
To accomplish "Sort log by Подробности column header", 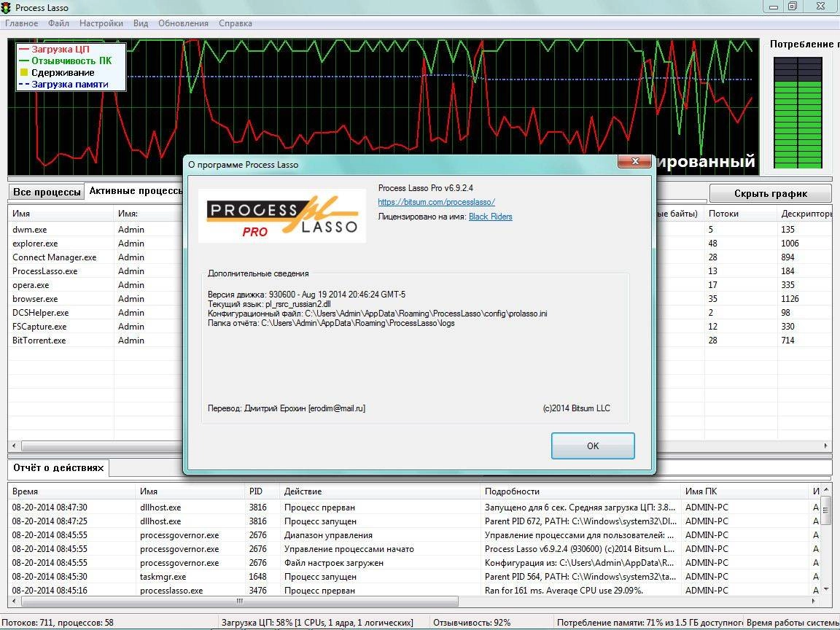I will coord(580,491).
